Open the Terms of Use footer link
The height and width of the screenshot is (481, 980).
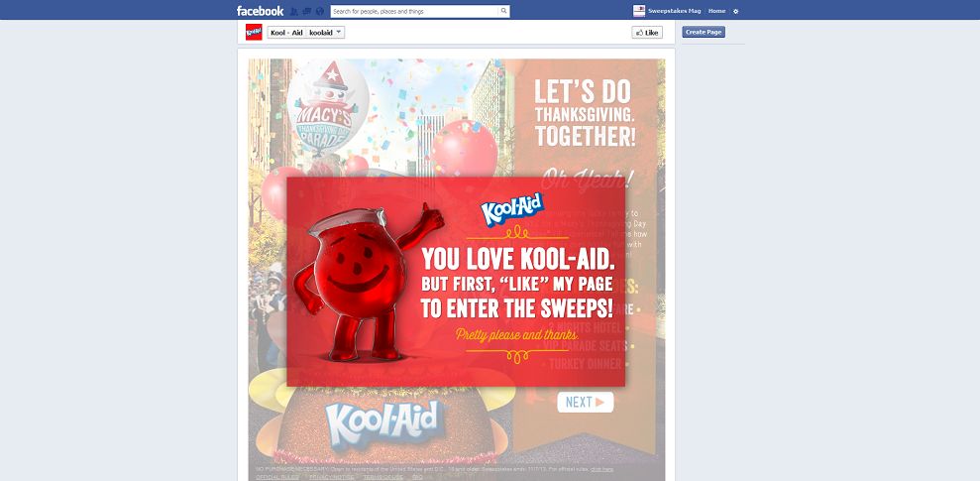[x=383, y=477]
